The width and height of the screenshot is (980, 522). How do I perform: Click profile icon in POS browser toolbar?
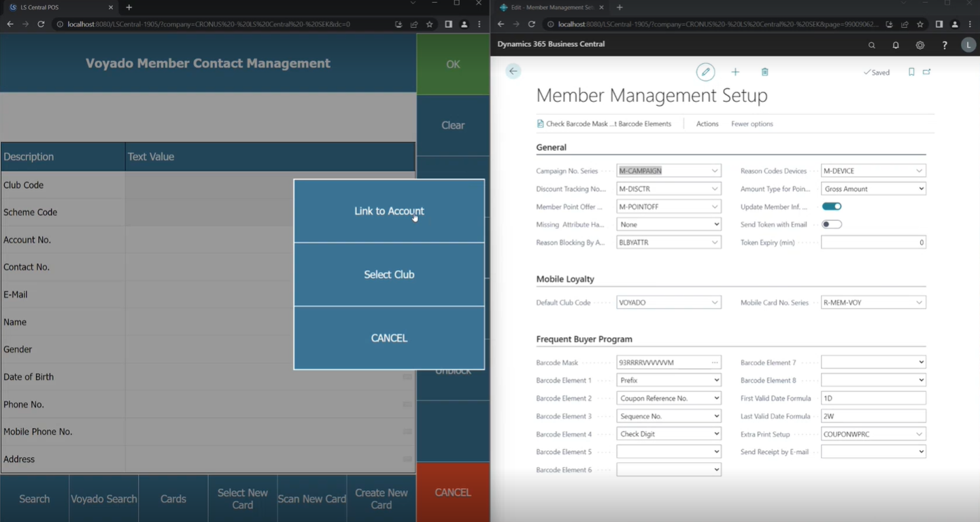tap(464, 24)
